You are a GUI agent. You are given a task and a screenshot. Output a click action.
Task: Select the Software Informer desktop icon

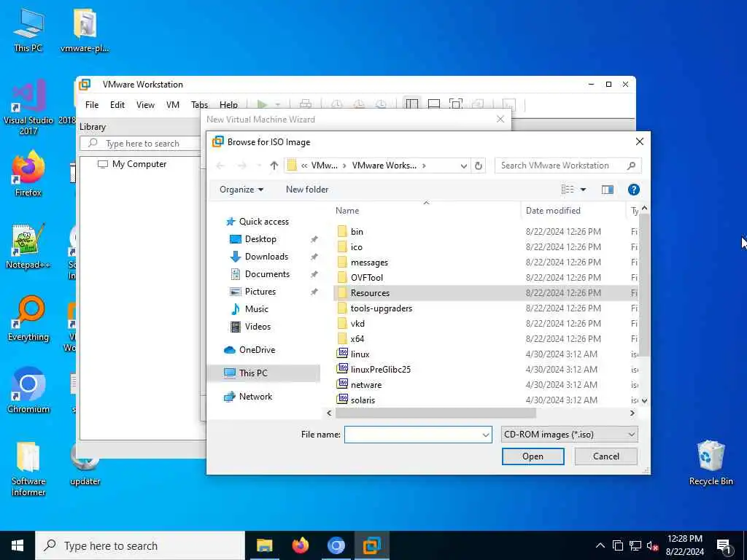click(x=28, y=469)
